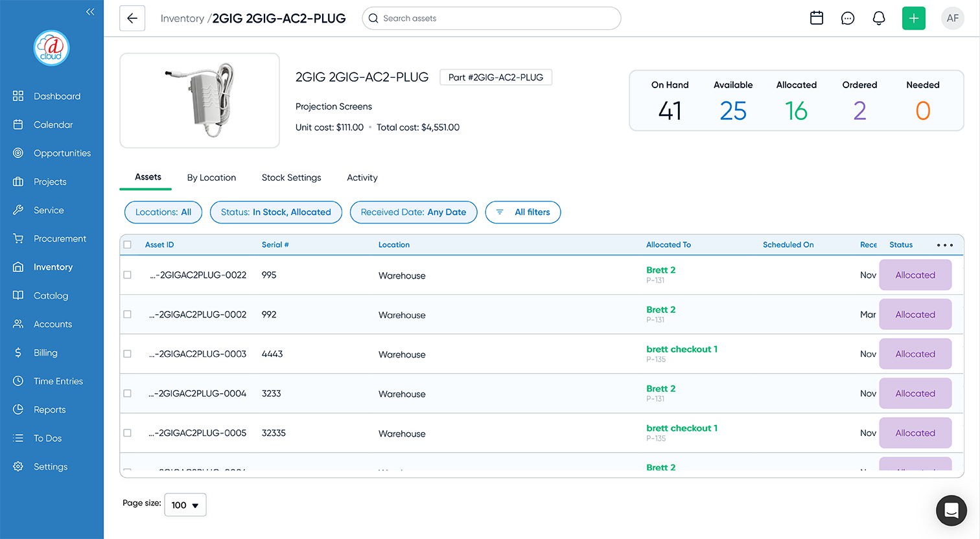Open Brett 2 link in serial 3233 row
This screenshot has height=539, width=980.
[661, 389]
